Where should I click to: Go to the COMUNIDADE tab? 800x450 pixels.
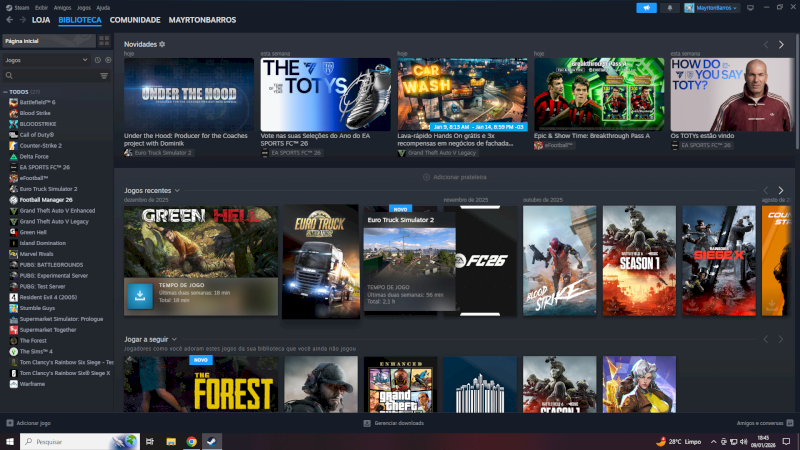pyautogui.click(x=135, y=20)
